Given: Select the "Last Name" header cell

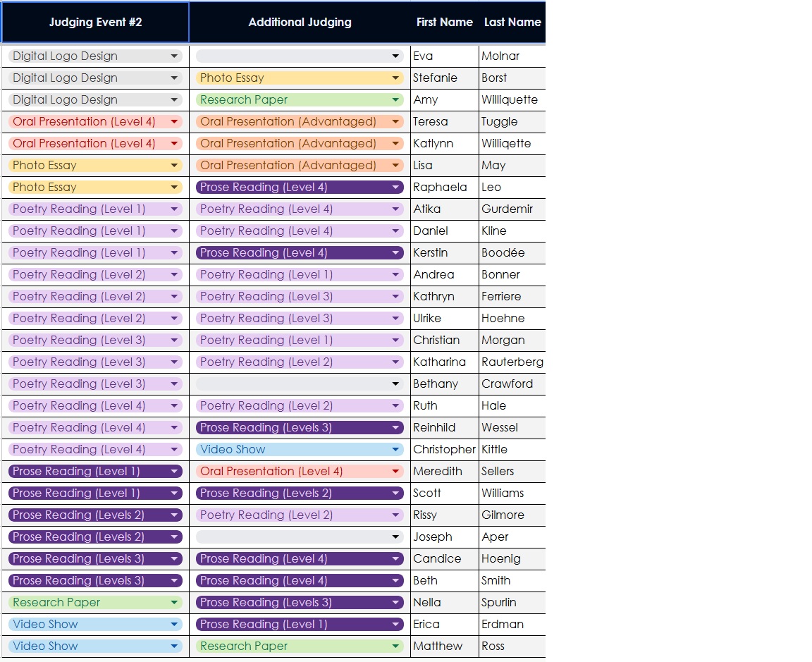Looking at the screenshot, I should point(512,23).
